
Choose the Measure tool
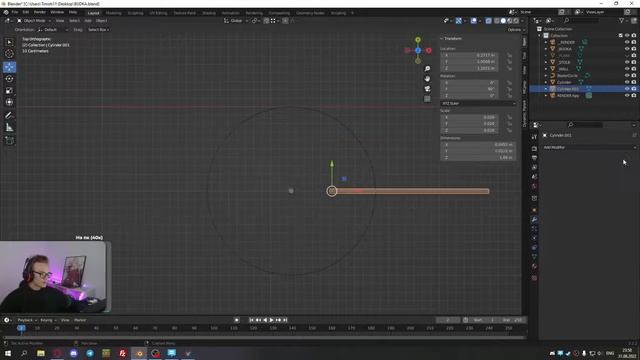9,128
